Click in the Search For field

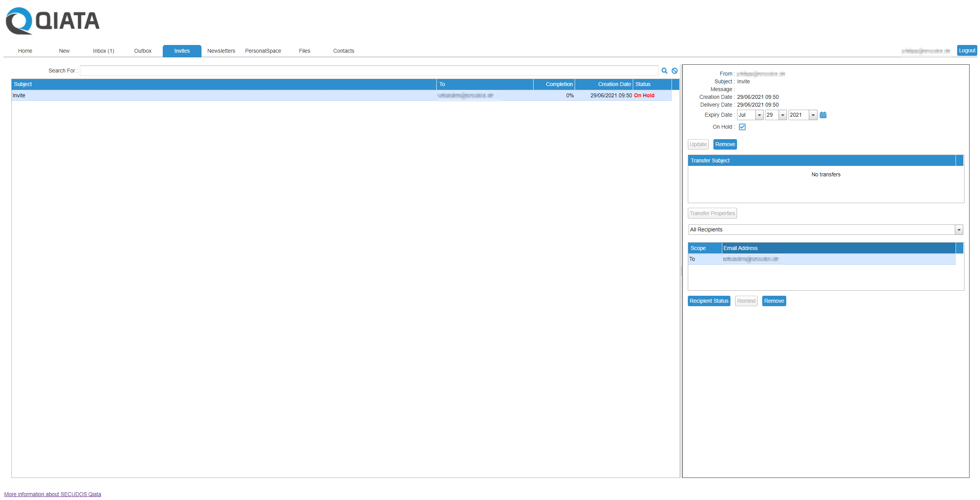[x=368, y=71]
